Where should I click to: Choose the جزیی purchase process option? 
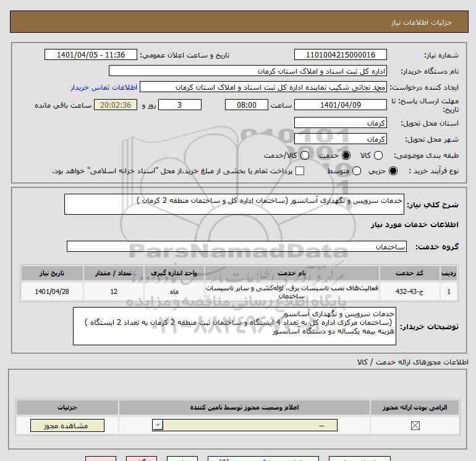tap(393, 171)
